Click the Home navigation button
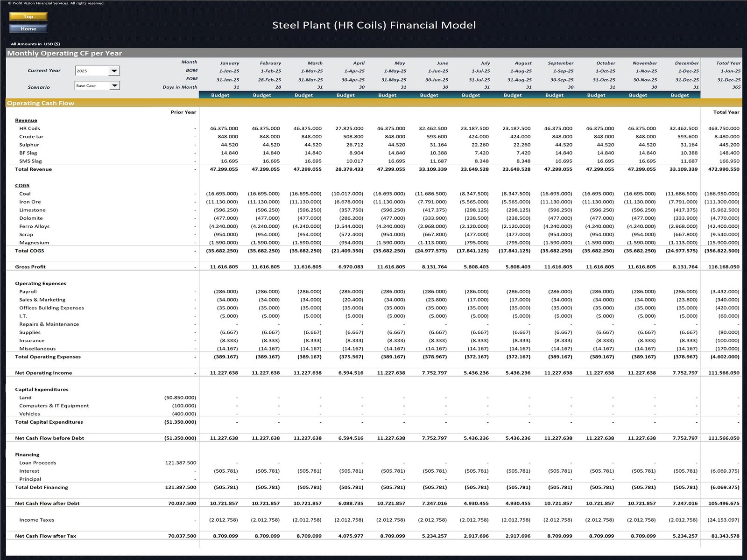The image size is (747, 560). pos(28,28)
